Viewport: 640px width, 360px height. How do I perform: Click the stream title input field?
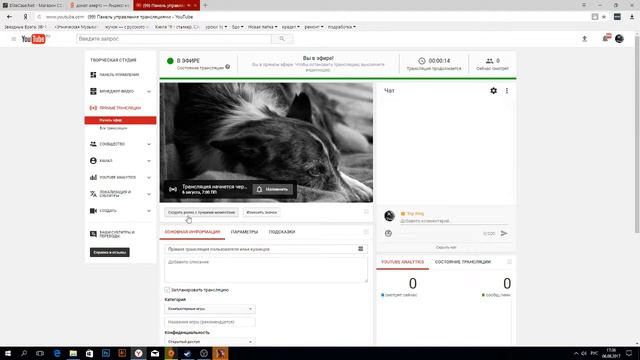[x=266, y=249]
